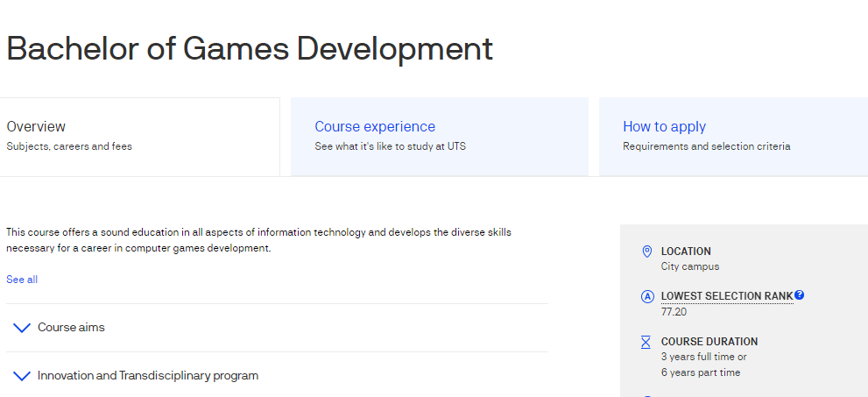Click the chevron beside Course aims

click(x=22, y=328)
